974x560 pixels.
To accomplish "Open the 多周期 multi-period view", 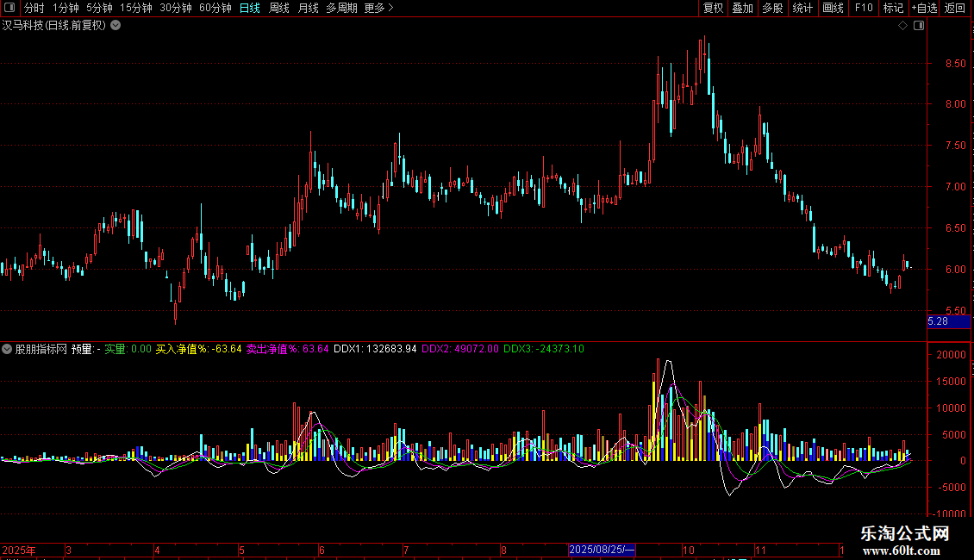I will tap(341, 8).
